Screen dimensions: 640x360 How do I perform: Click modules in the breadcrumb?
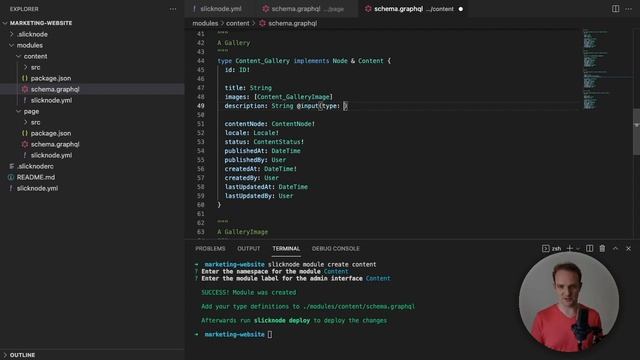click(x=205, y=23)
